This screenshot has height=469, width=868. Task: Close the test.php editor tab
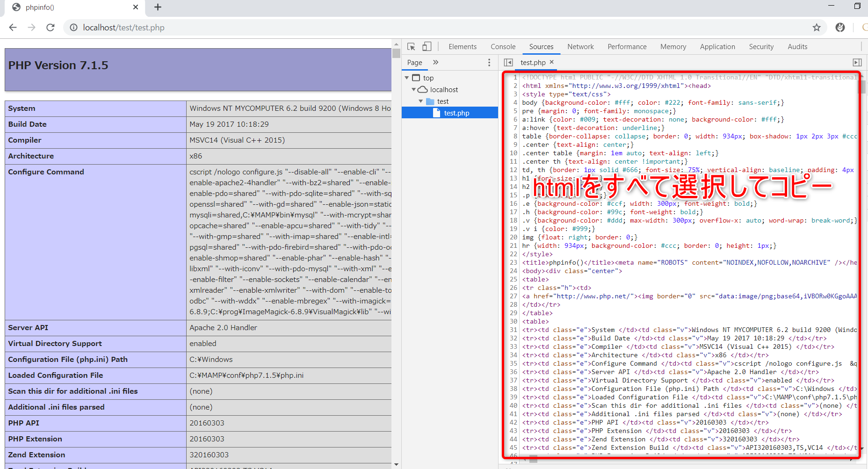(552, 62)
